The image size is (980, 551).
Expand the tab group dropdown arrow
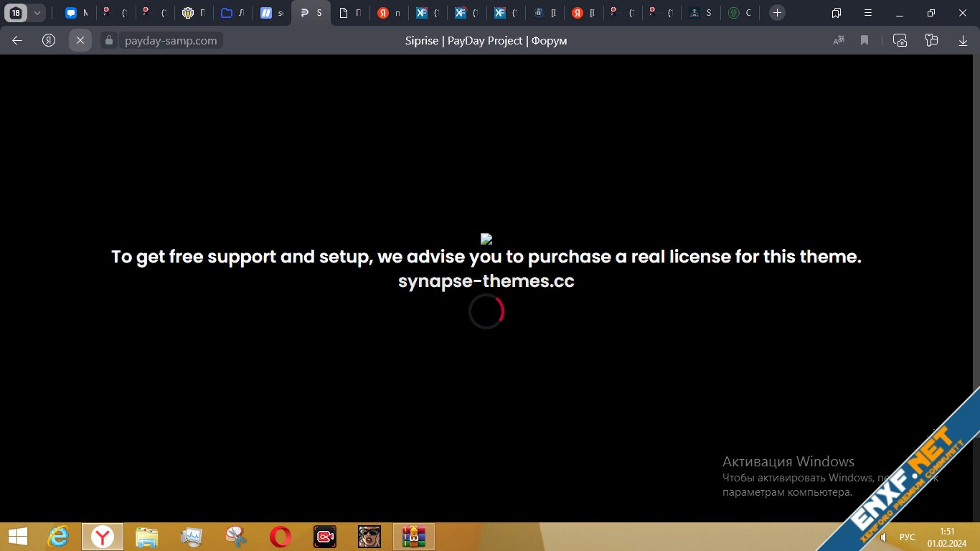37,13
